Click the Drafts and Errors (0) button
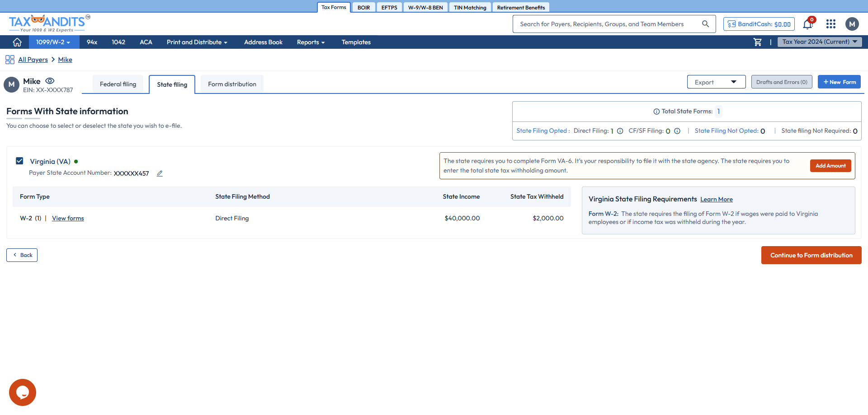 click(x=782, y=82)
